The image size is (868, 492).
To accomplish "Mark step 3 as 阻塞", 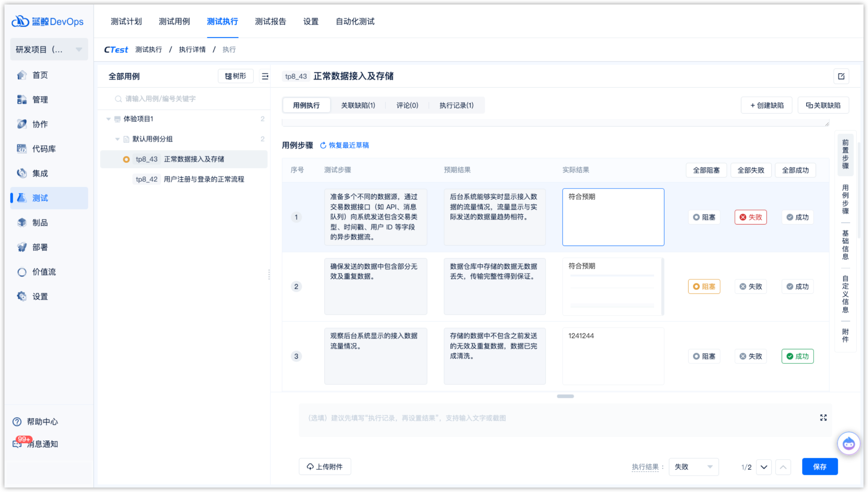I will [x=704, y=356].
